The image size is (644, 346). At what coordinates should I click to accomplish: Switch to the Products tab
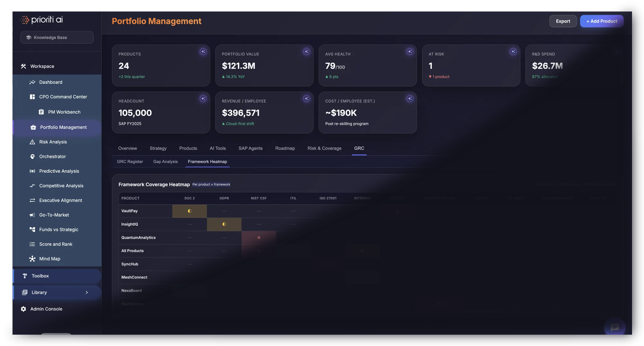(188, 148)
